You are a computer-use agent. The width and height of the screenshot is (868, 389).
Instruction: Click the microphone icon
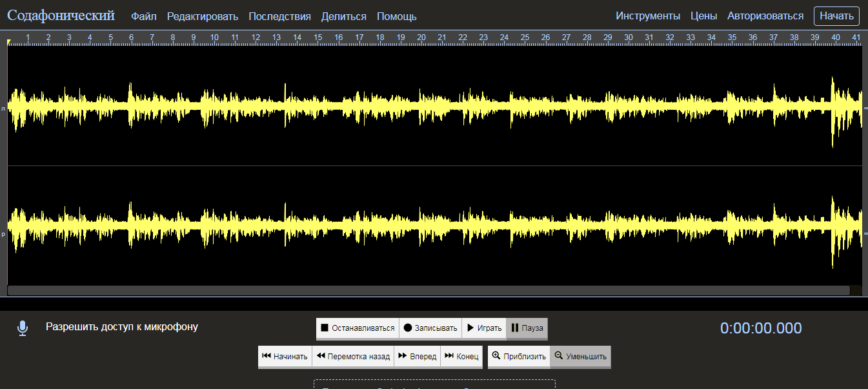click(x=23, y=328)
